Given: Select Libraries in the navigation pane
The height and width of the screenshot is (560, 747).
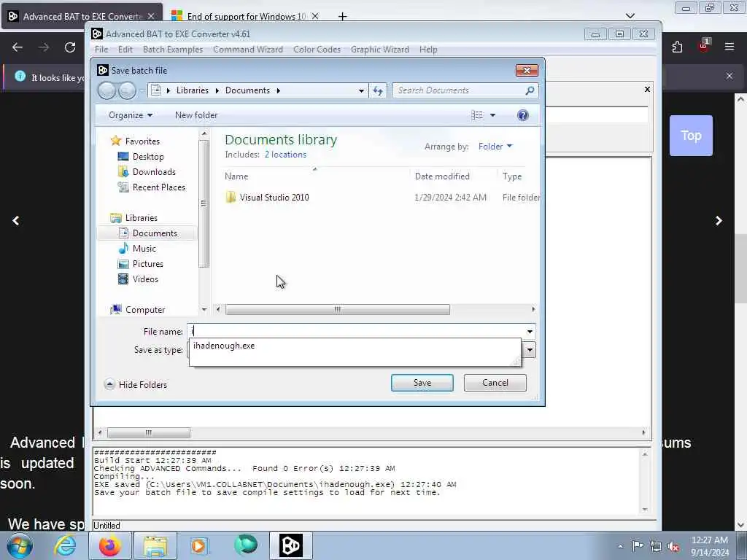Looking at the screenshot, I should [141, 217].
